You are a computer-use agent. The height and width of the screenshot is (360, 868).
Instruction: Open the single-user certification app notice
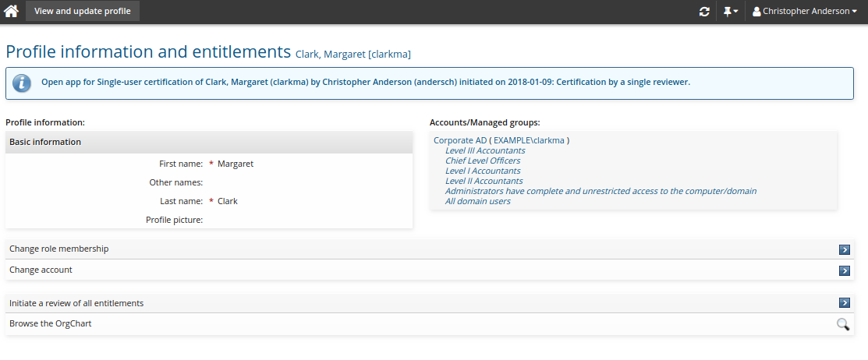point(365,82)
